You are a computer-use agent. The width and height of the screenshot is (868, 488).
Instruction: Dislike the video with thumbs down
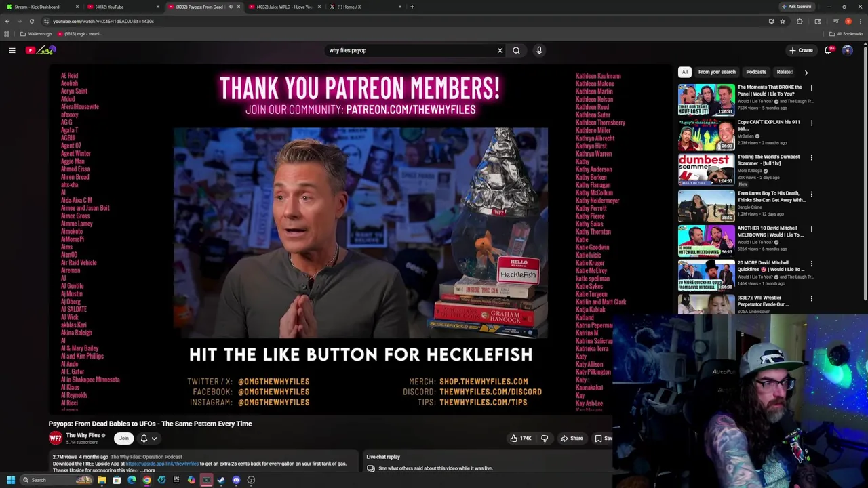coord(545,439)
